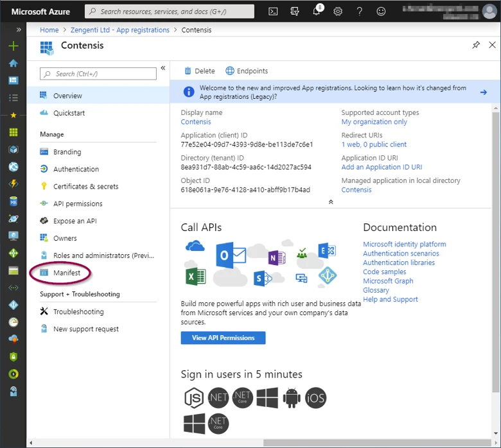Click the Endpoints toolbar button
Image resolution: width=501 pixels, height=448 pixels.
[247, 71]
